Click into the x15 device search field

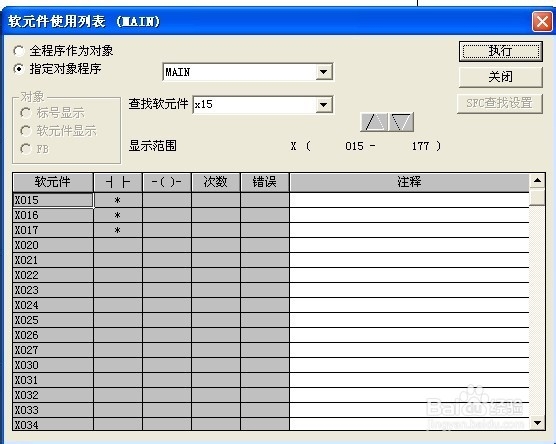[x=254, y=105]
